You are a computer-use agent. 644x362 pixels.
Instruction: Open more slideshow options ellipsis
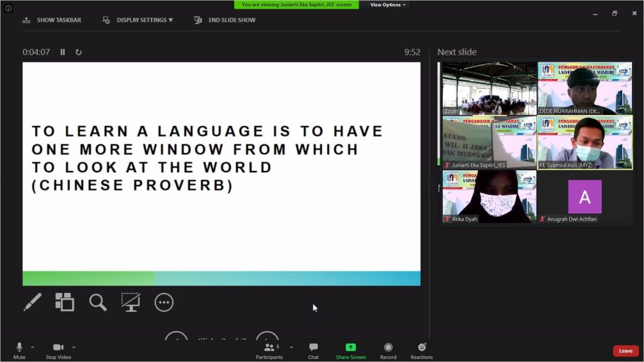[164, 302]
